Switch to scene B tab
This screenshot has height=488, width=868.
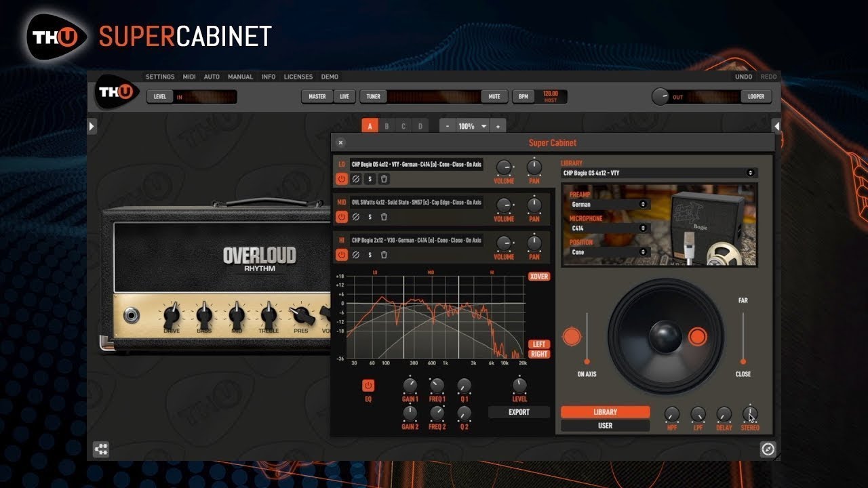(x=387, y=127)
